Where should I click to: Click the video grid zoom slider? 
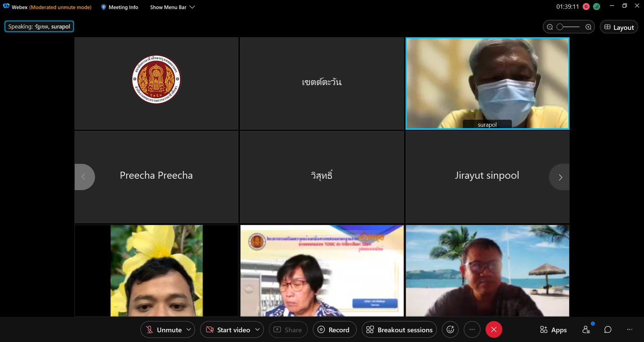point(569,27)
